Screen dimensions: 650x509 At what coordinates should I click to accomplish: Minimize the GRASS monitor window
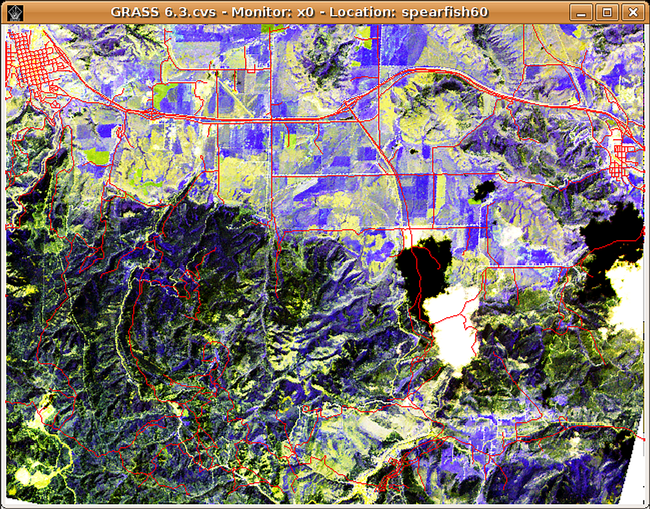tap(581, 12)
